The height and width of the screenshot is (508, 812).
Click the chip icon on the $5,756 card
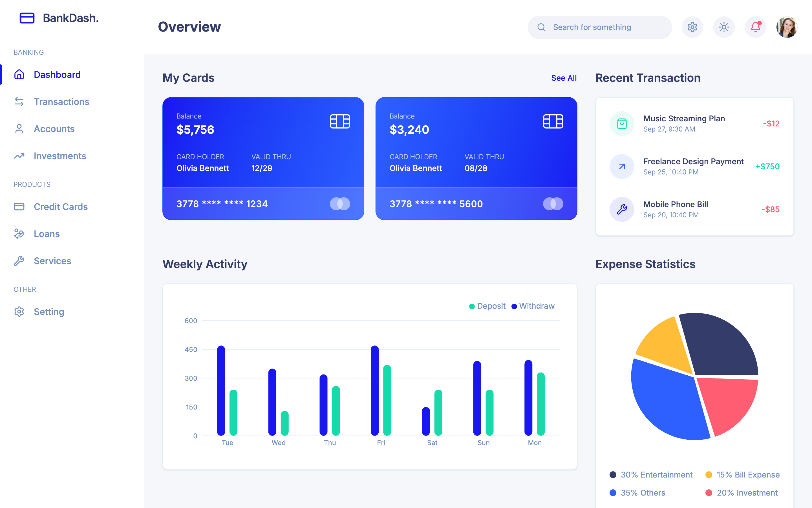pos(340,121)
